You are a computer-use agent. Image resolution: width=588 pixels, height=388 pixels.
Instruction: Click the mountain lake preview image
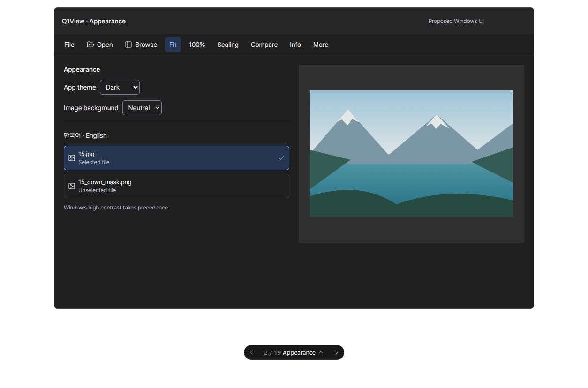tap(411, 154)
